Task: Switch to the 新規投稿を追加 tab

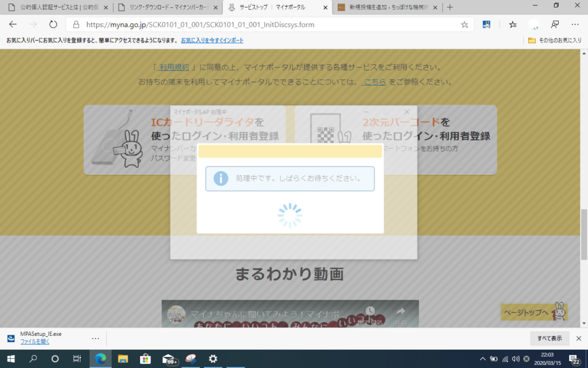Action: click(386, 7)
